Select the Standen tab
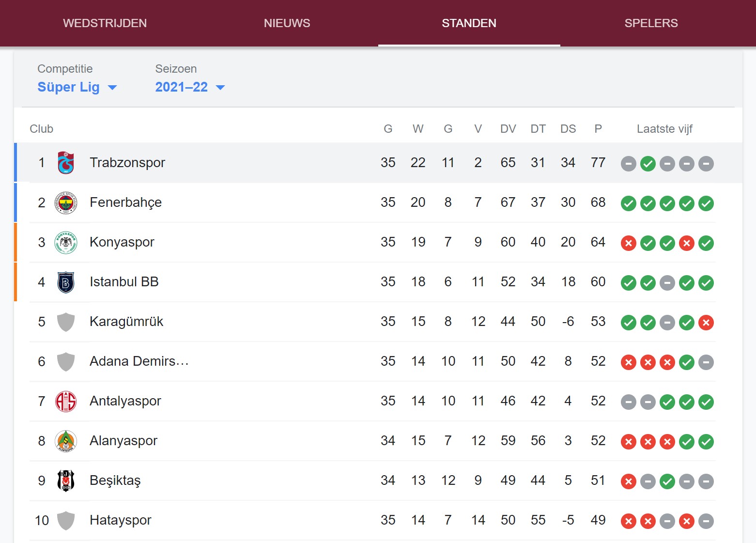Viewport: 756px width, 543px height. 469,23
